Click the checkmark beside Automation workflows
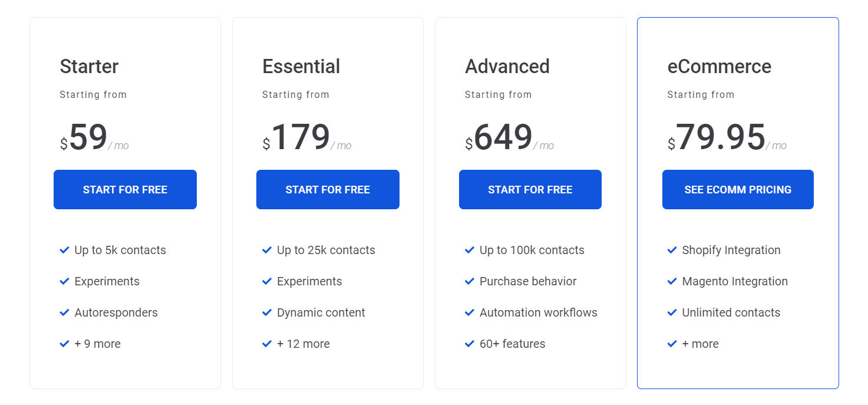 (x=470, y=312)
